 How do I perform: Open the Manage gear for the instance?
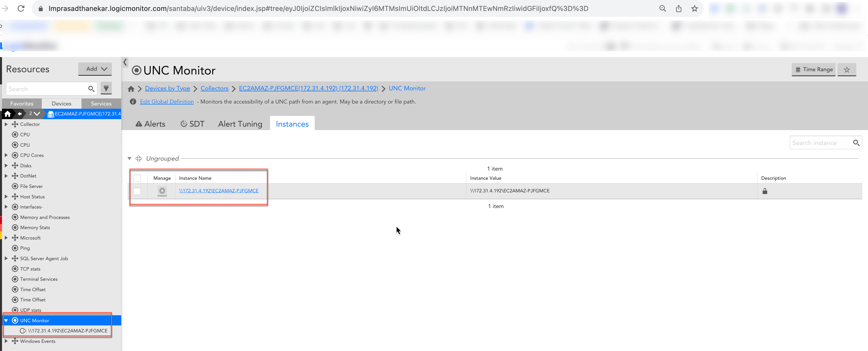tap(162, 191)
